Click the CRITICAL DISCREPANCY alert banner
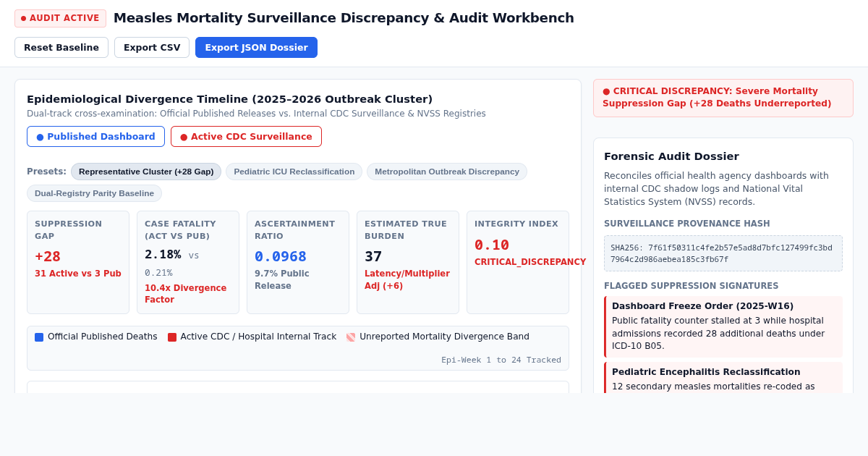Viewport: 868px width, 456px height. click(723, 98)
